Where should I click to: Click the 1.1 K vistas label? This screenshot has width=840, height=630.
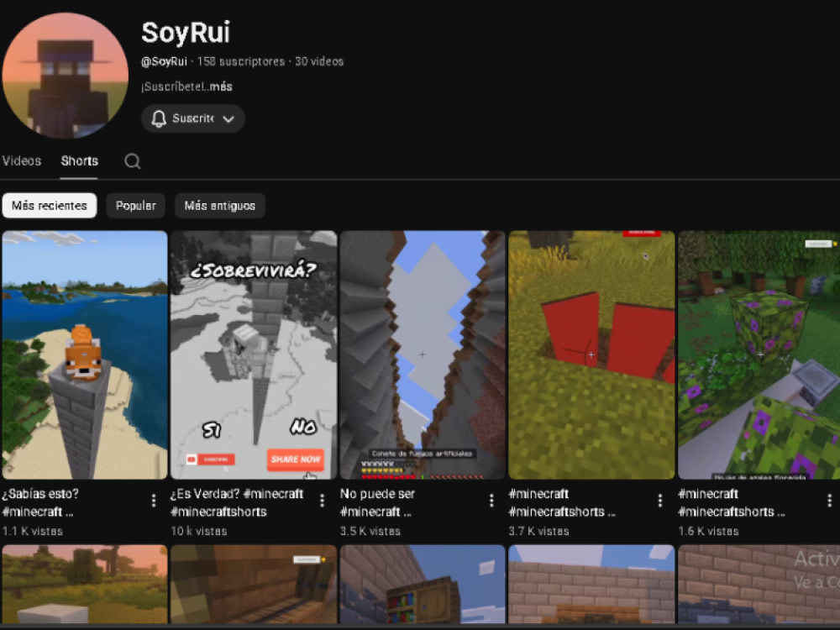pos(33,532)
